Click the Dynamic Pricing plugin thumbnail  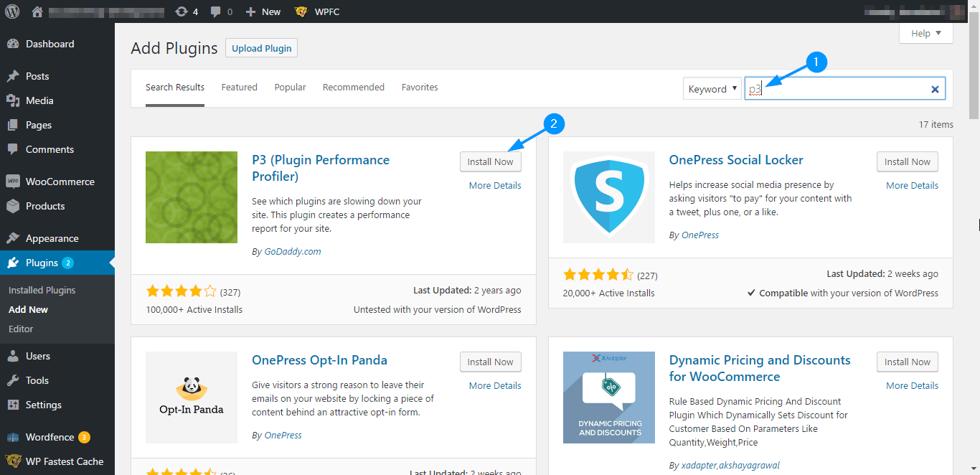(x=609, y=398)
